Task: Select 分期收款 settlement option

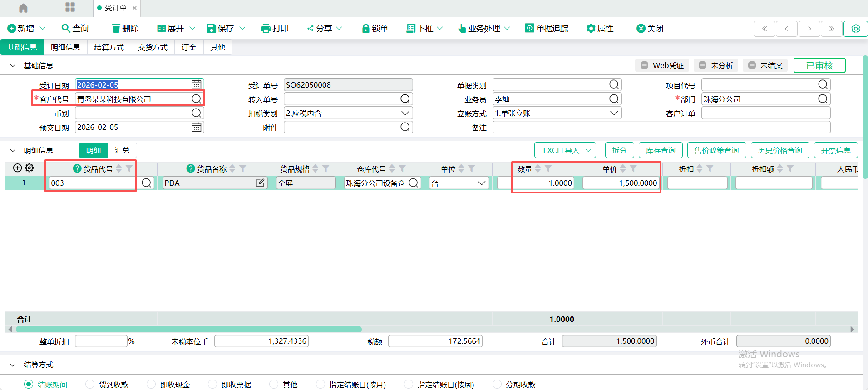Action: click(497, 384)
